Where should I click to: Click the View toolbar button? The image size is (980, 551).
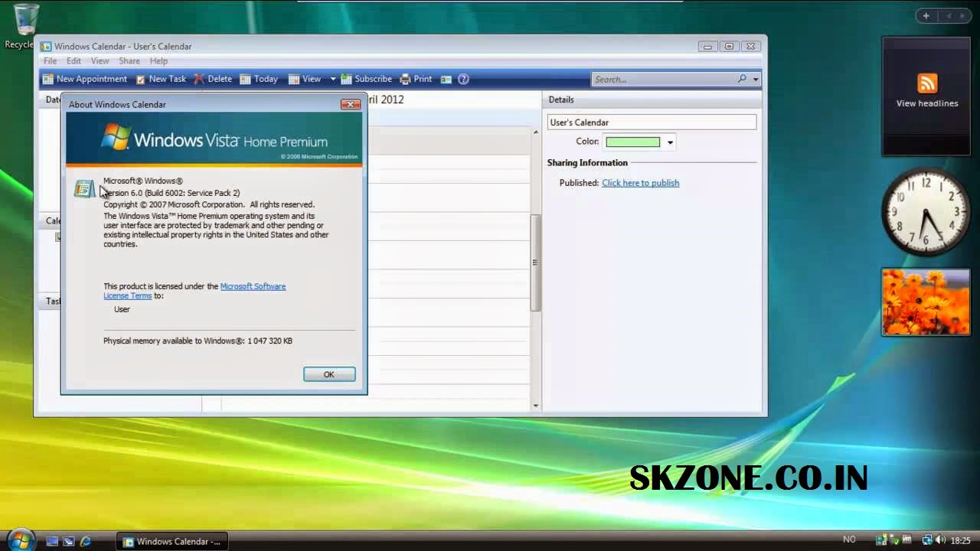(x=305, y=79)
